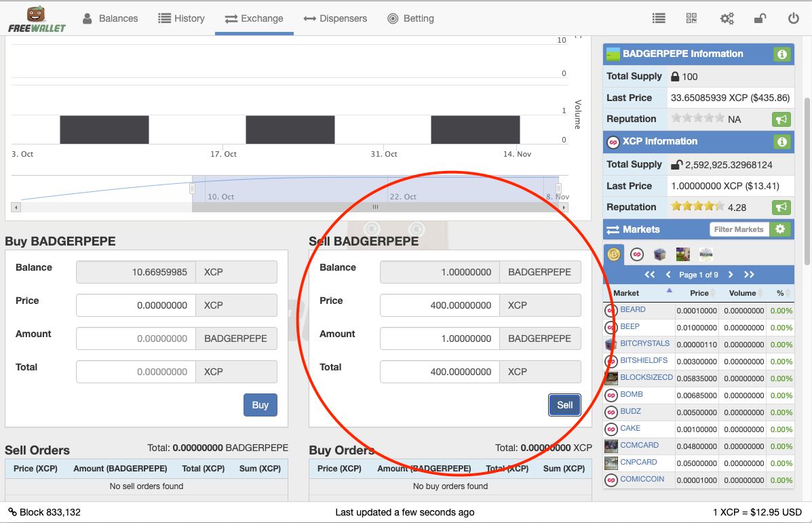Click the Filter Markets field
812x523 pixels.
click(x=739, y=229)
